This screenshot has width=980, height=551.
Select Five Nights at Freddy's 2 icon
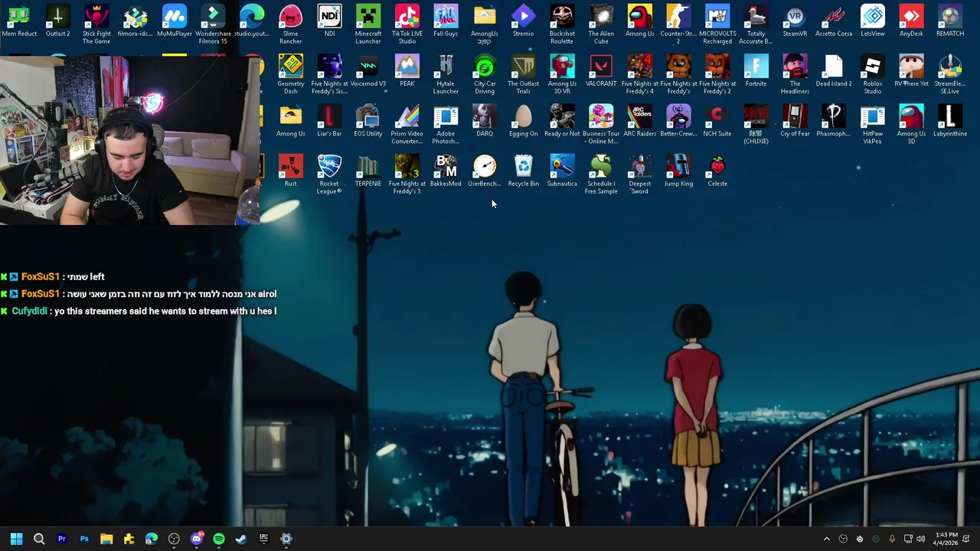click(717, 74)
